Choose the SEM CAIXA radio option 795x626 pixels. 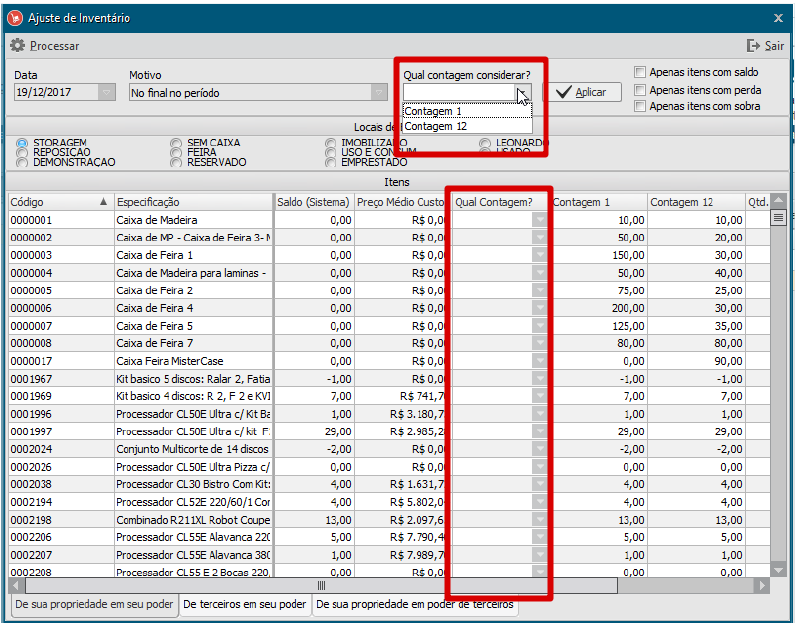click(x=176, y=143)
